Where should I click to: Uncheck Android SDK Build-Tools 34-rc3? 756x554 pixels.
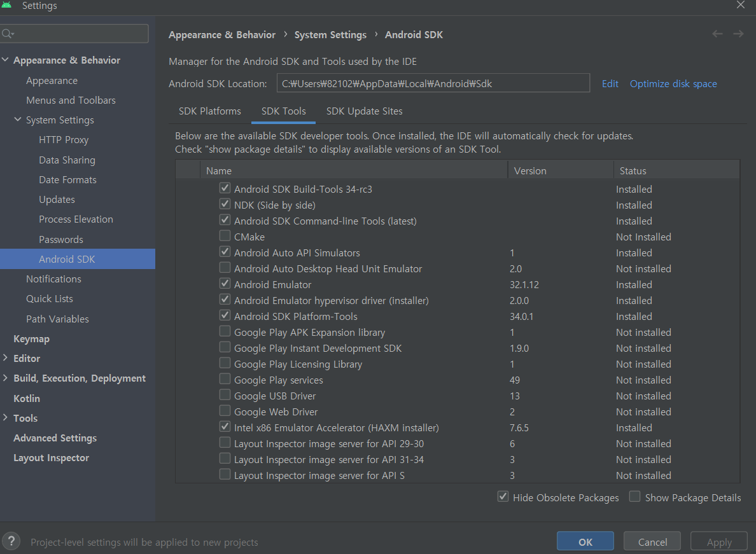point(225,188)
